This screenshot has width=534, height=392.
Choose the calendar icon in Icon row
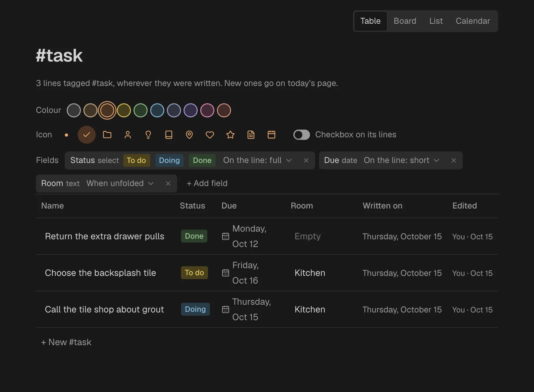coord(272,135)
